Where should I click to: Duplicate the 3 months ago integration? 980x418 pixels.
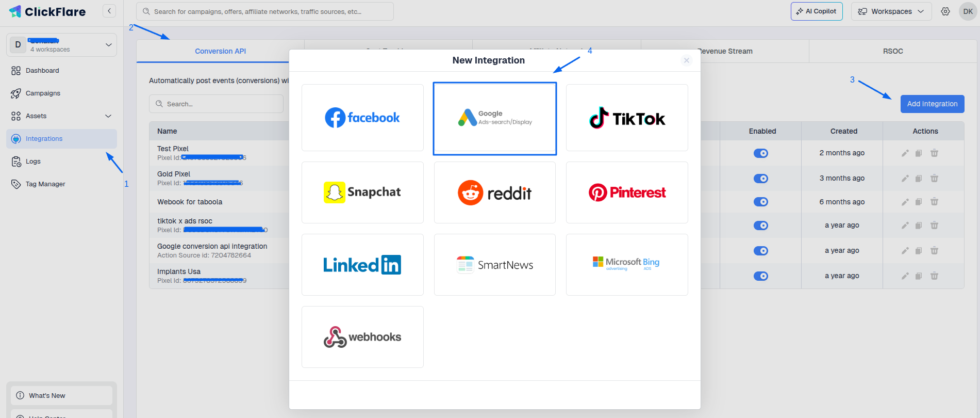(x=919, y=179)
